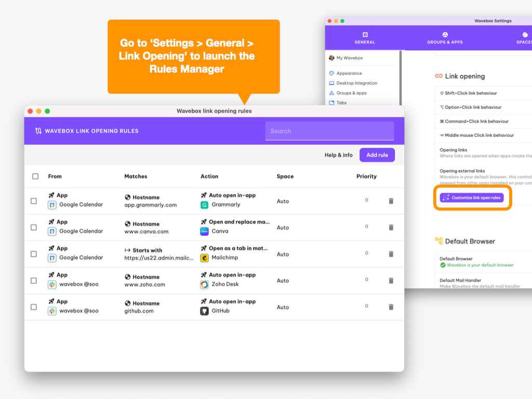Delete the GitHub rule with its trash icon

click(x=391, y=307)
